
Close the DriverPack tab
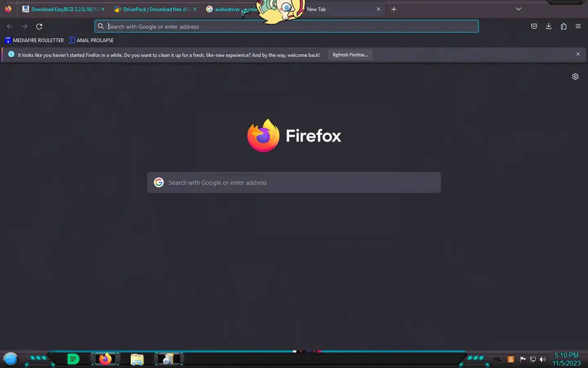195,9
